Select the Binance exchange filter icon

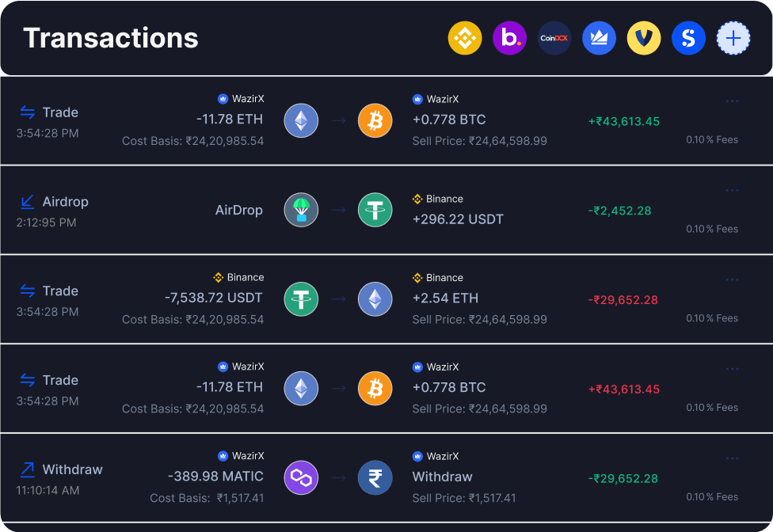coord(465,37)
